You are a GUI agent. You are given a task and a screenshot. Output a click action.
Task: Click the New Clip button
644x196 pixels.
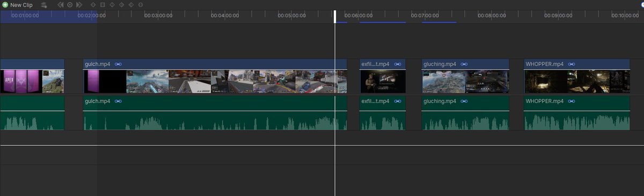click(x=17, y=4)
